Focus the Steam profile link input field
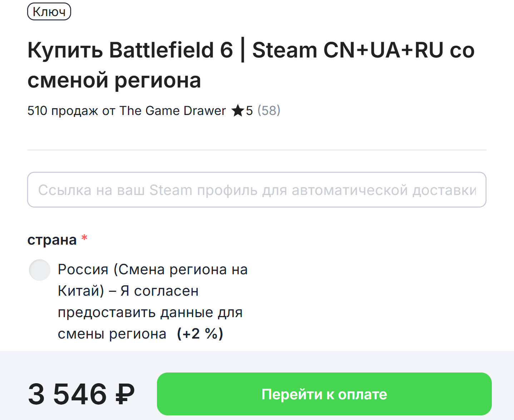This screenshot has width=514, height=420. pyautogui.click(x=257, y=190)
